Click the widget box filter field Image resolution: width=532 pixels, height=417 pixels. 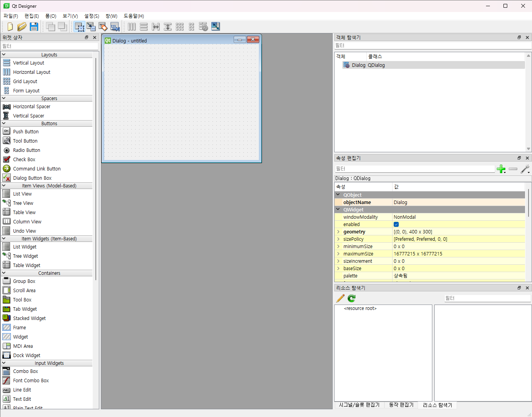pos(49,46)
